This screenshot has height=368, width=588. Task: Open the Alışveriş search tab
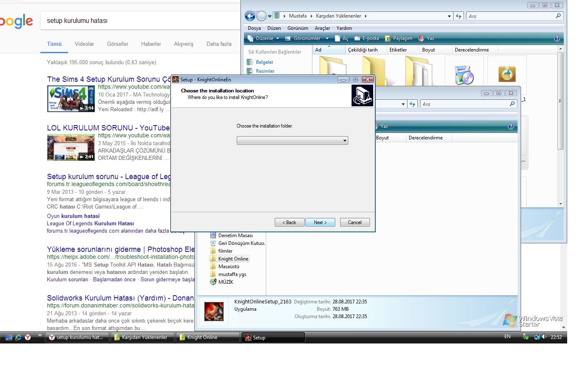pos(183,44)
